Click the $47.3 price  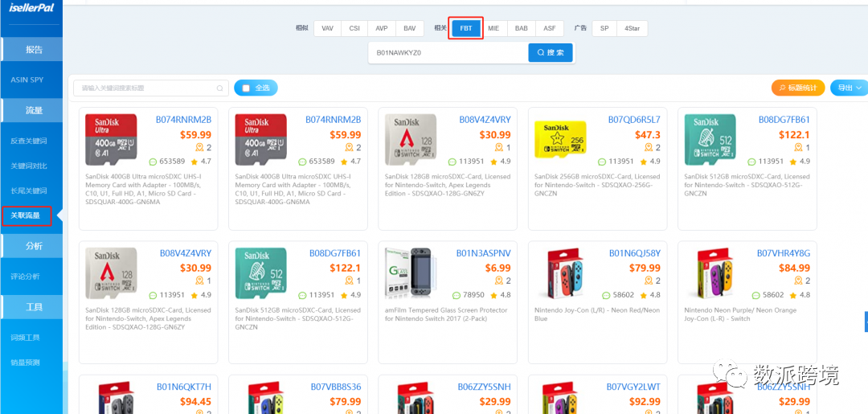647,134
